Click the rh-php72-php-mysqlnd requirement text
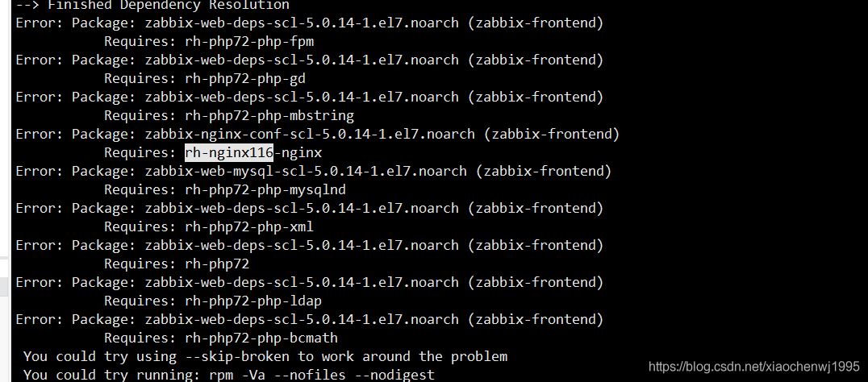This screenshot has height=382, width=868. pos(265,189)
